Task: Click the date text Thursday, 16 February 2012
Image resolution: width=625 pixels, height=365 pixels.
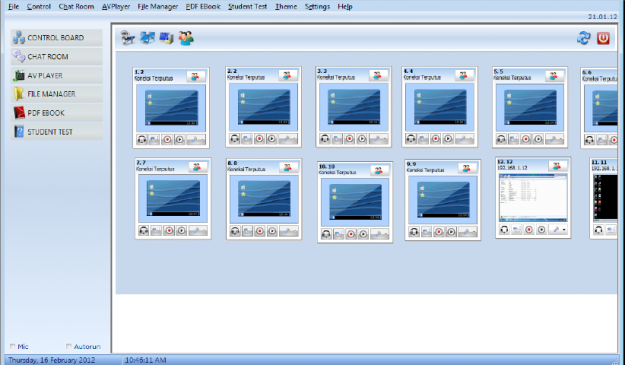Action: pos(51,360)
